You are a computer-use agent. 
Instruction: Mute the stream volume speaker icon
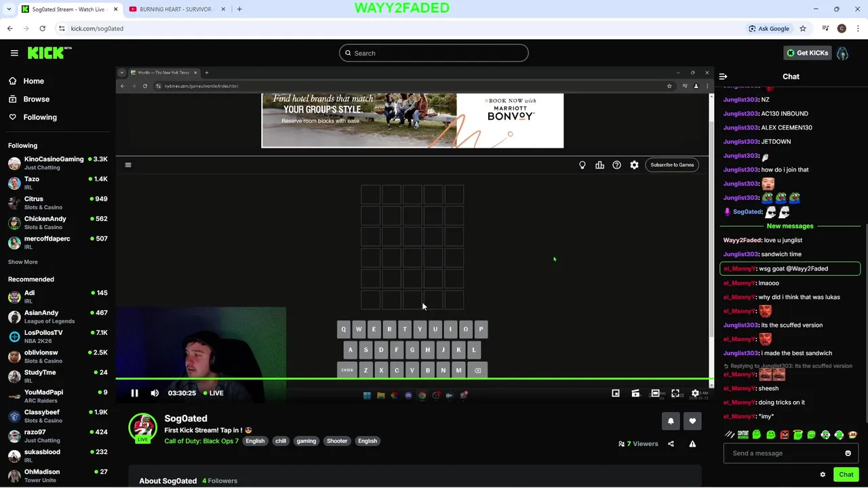(x=155, y=393)
